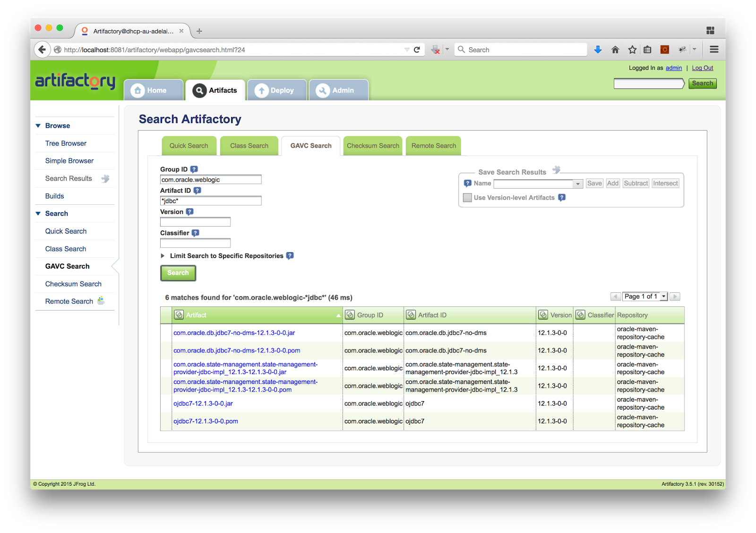Click the browser back arrow
756x533 pixels.
pos(42,50)
